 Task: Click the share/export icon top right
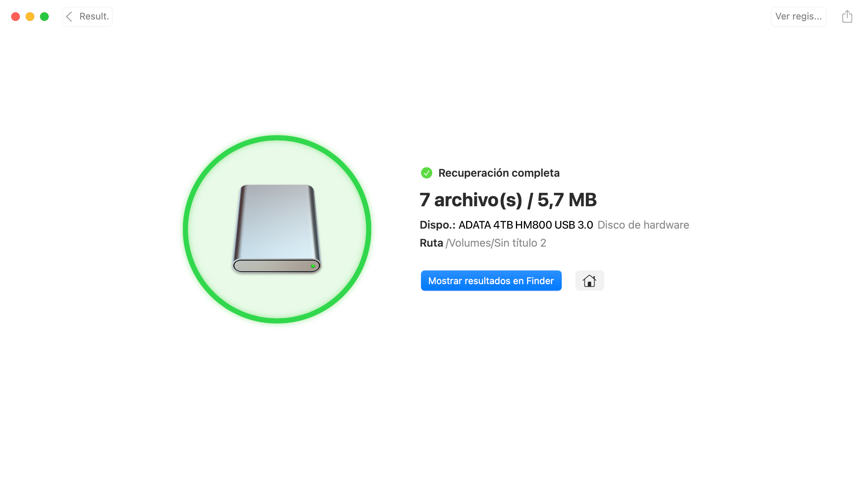[x=848, y=16]
